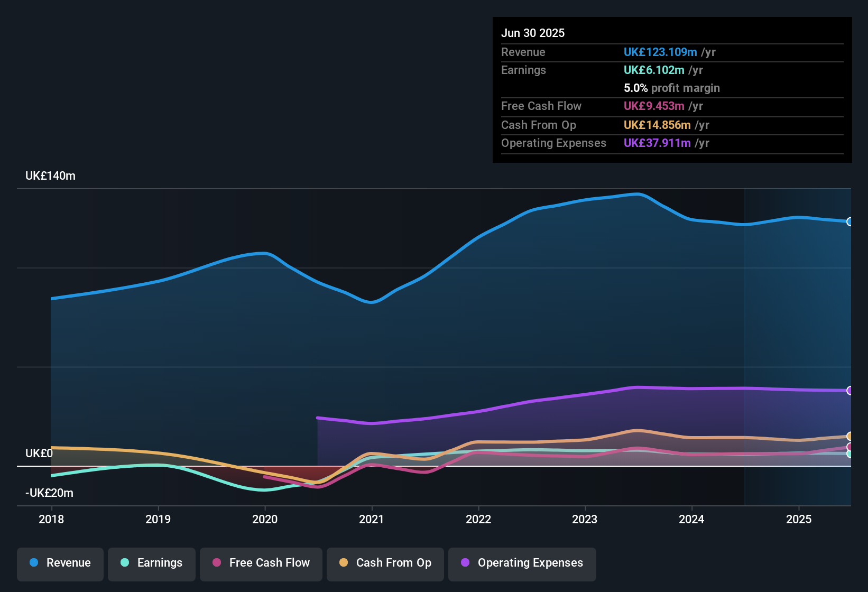This screenshot has width=868, height=592.
Task: Select the Revenue endpoint marker on the chart
Action: pos(849,222)
